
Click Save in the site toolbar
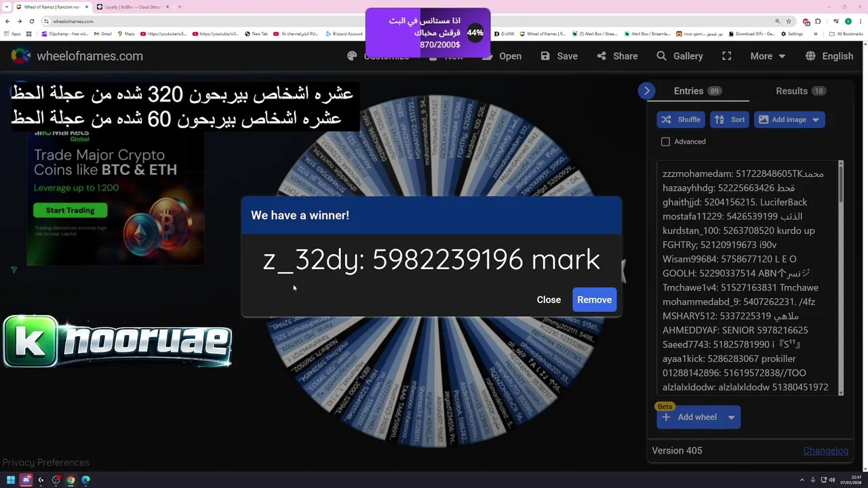[559, 56]
